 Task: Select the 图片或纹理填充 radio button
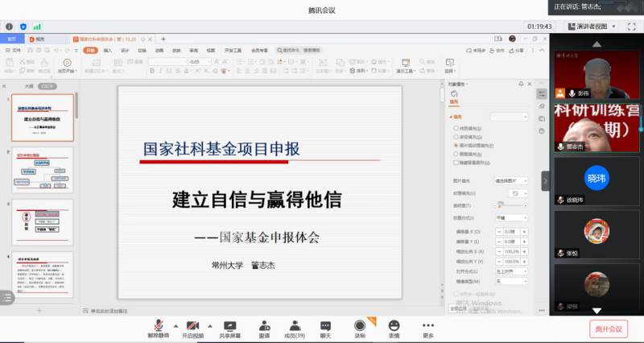pyautogui.click(x=457, y=145)
